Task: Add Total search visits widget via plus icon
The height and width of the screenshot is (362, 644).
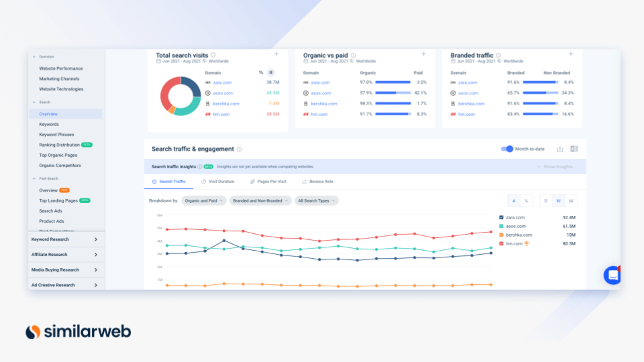Action: click(276, 54)
